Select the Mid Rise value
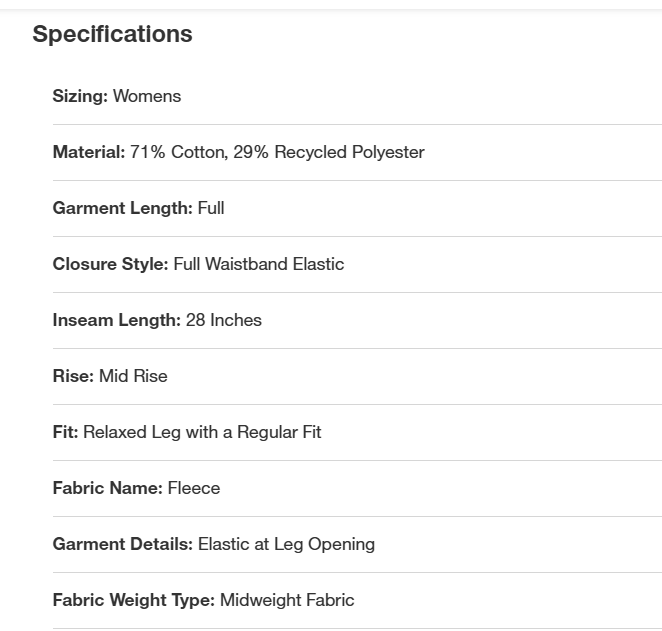 coord(133,376)
